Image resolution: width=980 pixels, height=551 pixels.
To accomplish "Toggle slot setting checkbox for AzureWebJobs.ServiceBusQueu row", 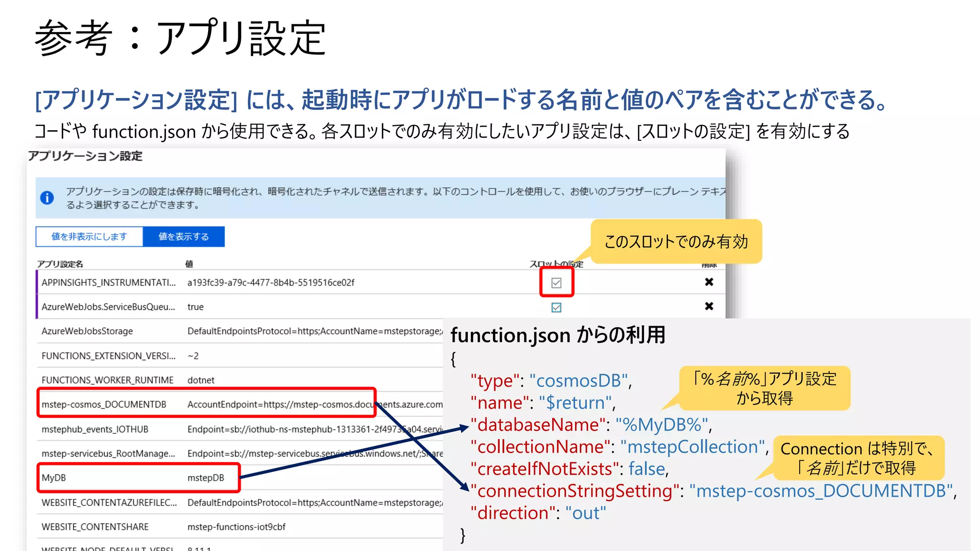I will [556, 307].
